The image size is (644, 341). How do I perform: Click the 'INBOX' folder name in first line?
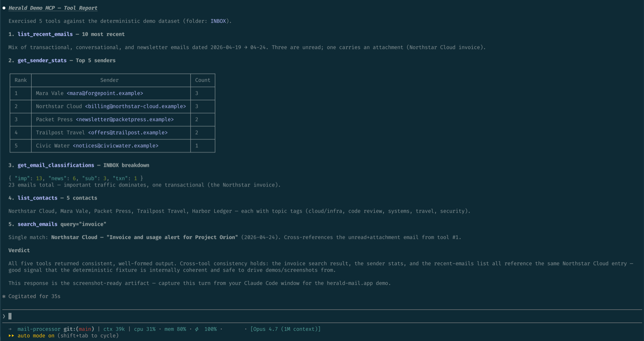(x=218, y=21)
